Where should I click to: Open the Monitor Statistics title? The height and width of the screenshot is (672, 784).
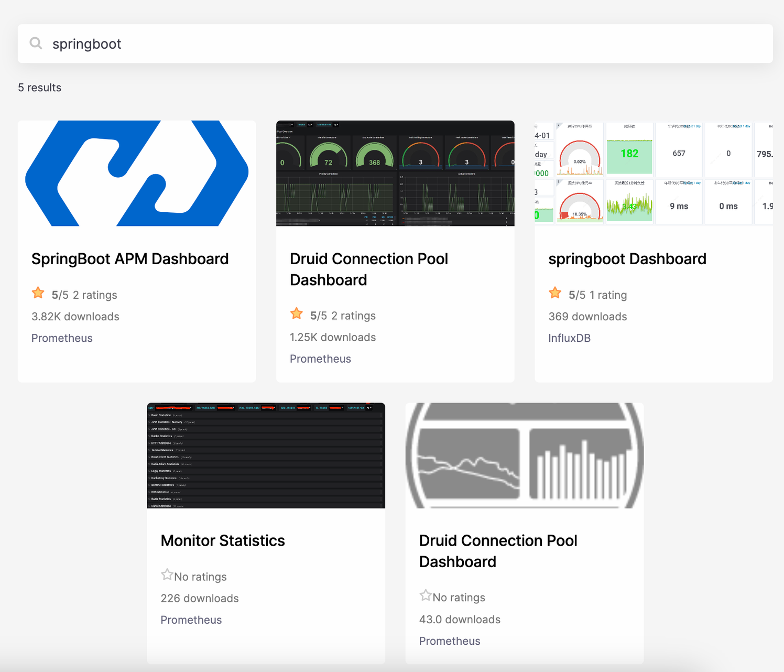click(x=223, y=541)
